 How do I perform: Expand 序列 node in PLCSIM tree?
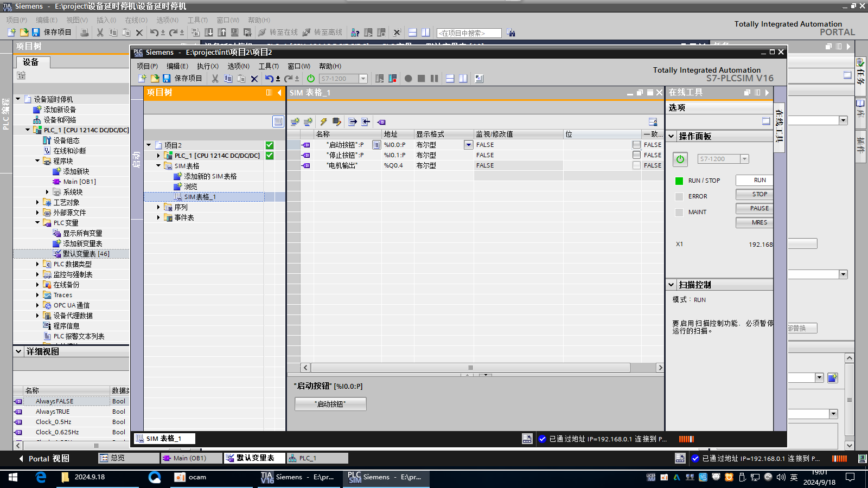[158, 207]
